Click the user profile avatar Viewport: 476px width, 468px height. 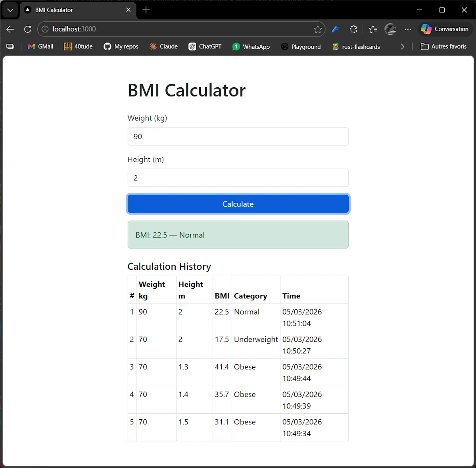[390, 29]
